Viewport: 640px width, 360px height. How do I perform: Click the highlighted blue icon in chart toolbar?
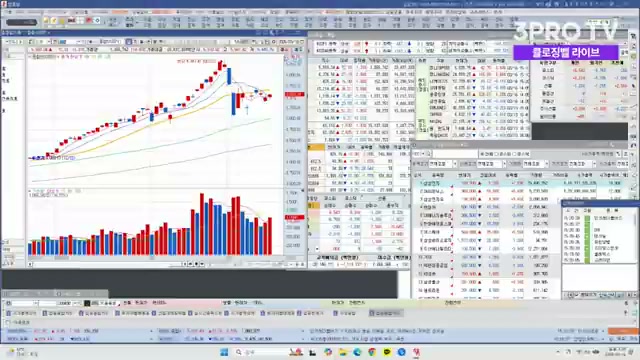[129, 42]
